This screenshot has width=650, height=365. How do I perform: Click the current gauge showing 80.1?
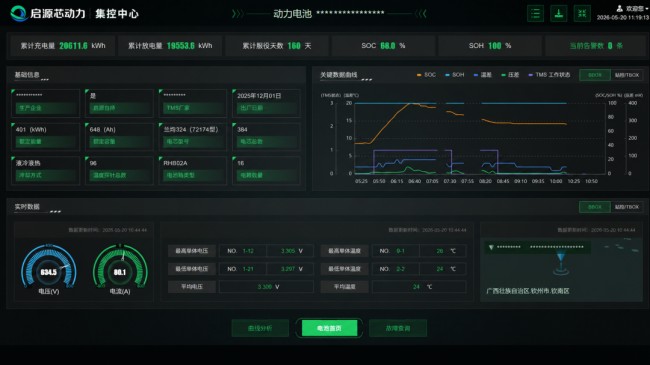click(x=120, y=268)
